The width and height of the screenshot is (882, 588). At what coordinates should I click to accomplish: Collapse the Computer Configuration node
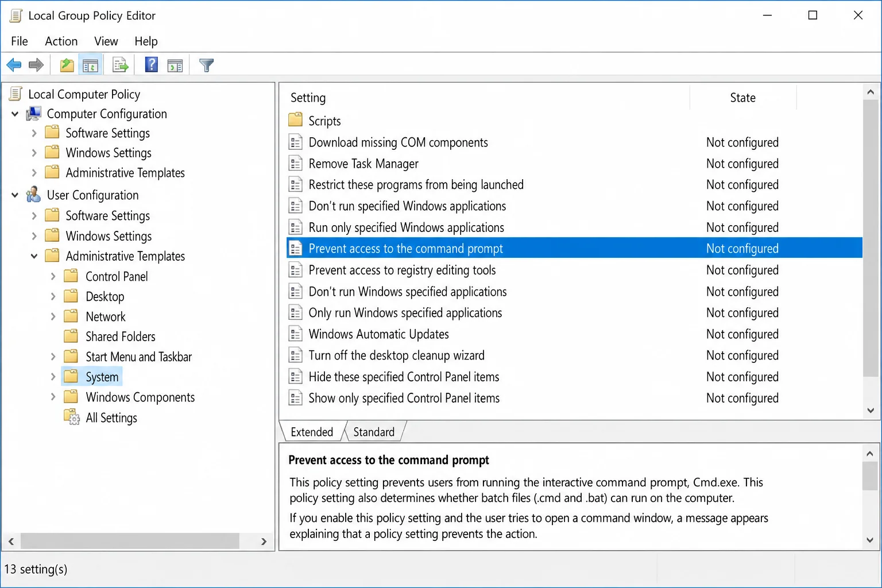(15, 114)
